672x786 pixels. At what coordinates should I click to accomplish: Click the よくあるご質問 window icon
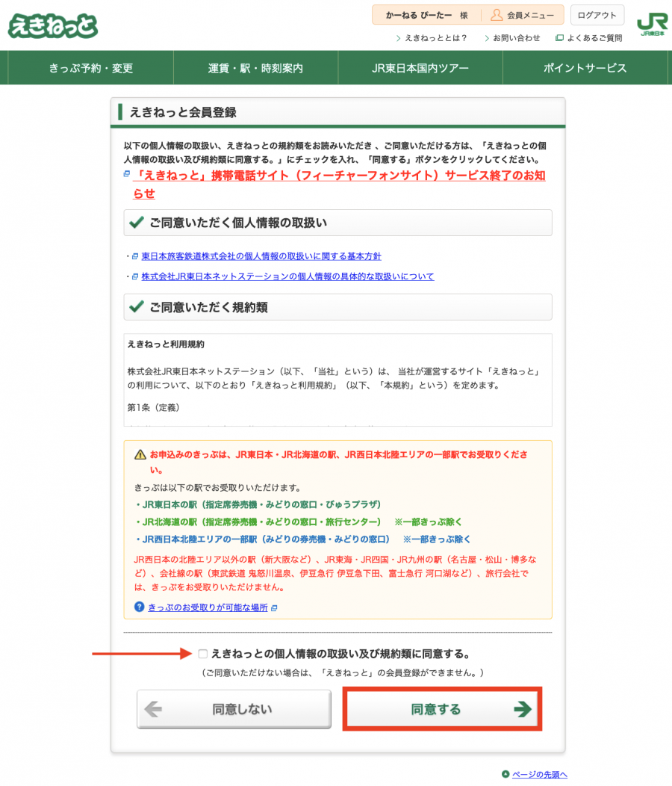(559, 38)
